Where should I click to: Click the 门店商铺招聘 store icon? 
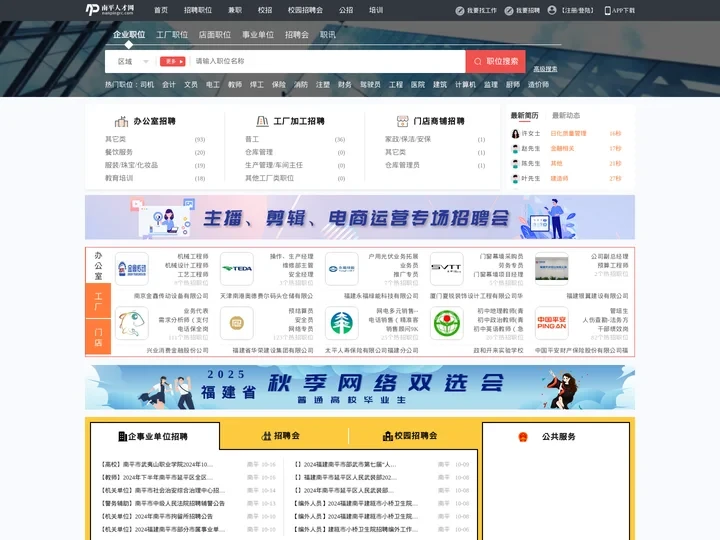(402, 121)
